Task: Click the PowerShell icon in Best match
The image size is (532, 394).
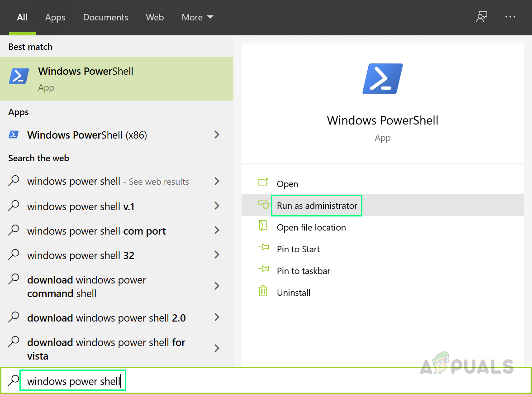Action: pyautogui.click(x=19, y=76)
